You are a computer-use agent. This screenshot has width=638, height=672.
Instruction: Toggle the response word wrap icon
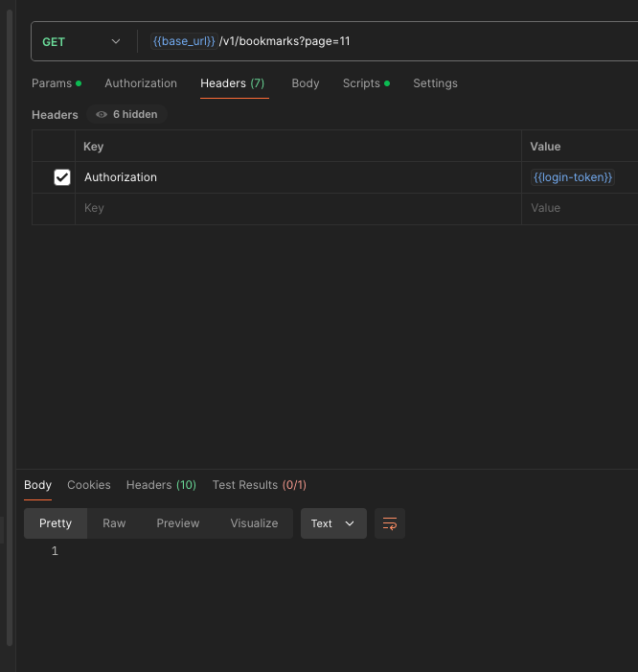[390, 523]
